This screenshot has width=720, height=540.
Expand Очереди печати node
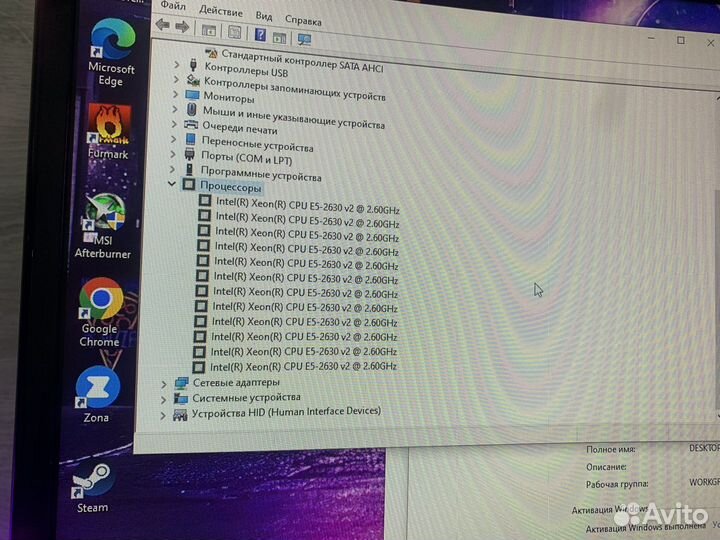pos(174,124)
